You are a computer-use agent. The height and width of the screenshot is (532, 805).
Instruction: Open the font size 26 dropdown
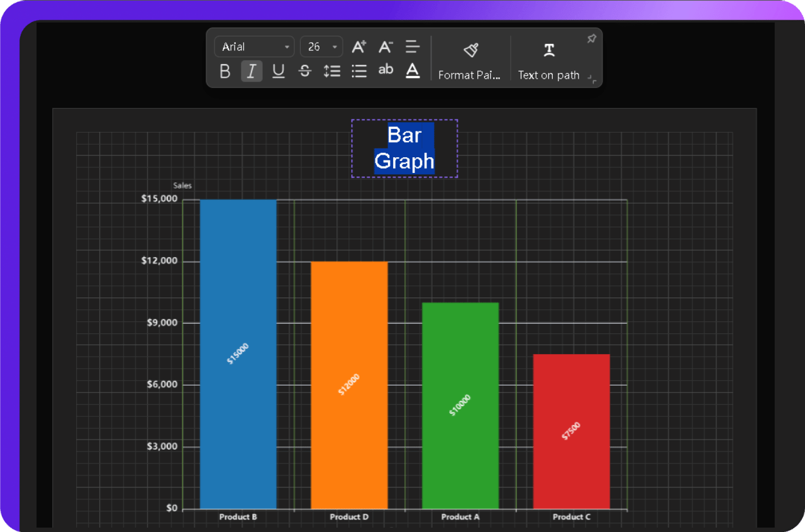(321, 47)
